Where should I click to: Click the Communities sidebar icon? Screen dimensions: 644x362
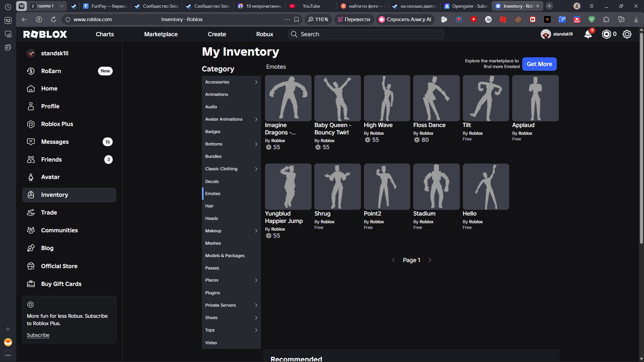coord(31,230)
